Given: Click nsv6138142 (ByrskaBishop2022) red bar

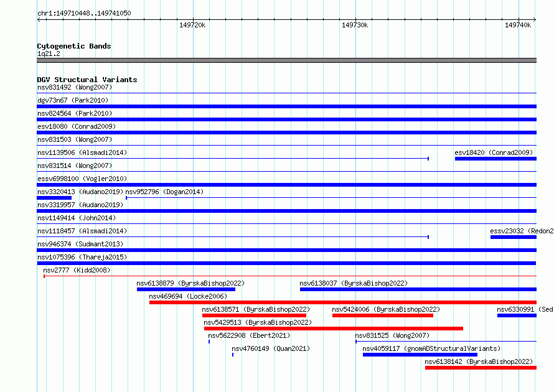Looking at the screenshot, I should (481, 368).
